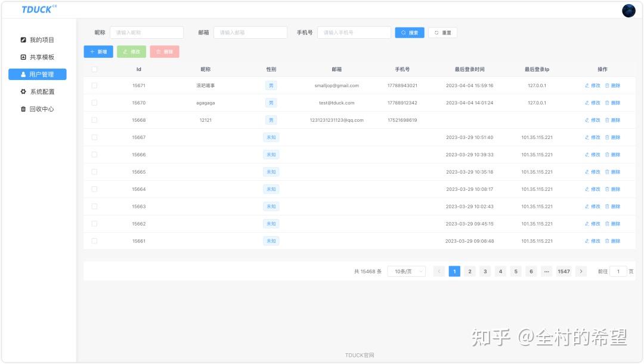Click the TDUCK logo
644x364 pixels.
pyautogui.click(x=39, y=9)
